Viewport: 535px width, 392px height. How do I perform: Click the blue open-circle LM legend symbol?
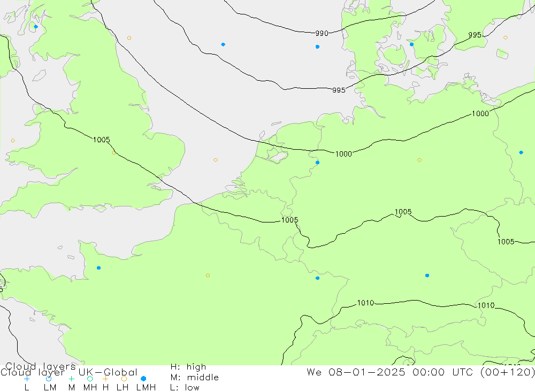(49, 379)
